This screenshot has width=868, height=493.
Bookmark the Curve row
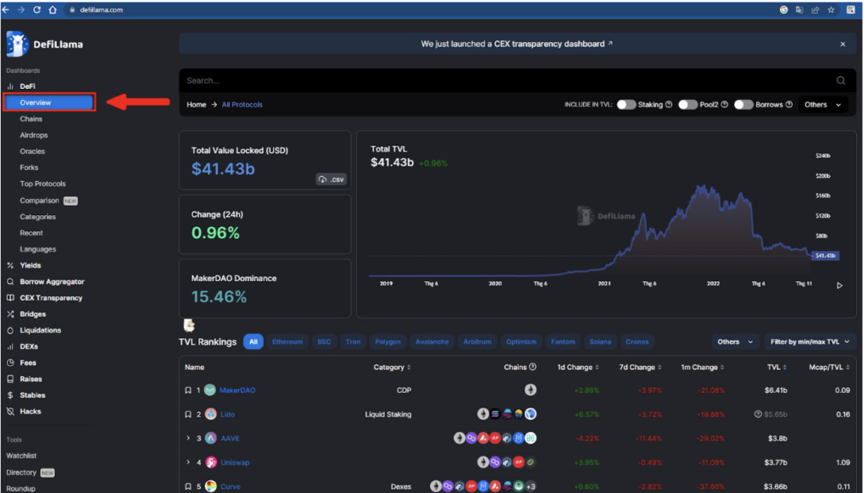tap(188, 486)
